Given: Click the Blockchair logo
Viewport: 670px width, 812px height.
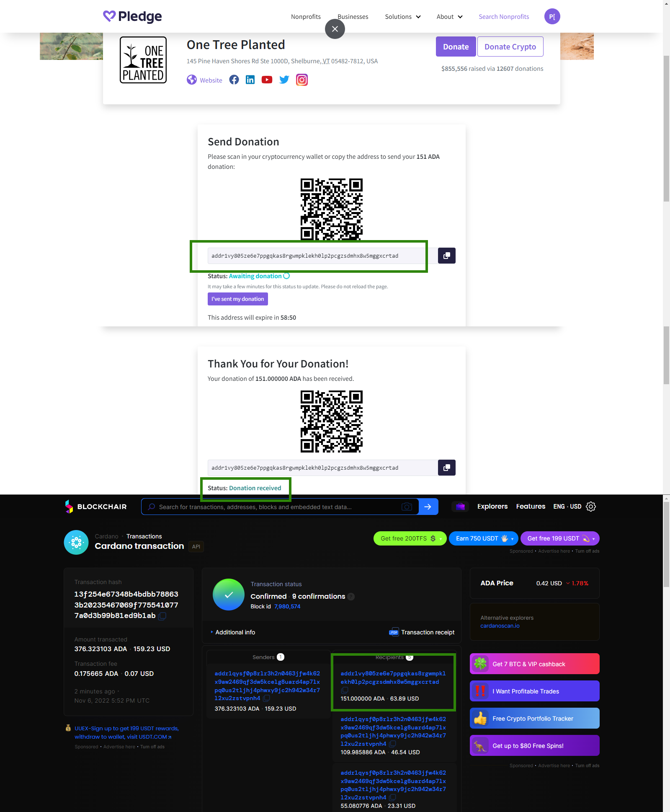Looking at the screenshot, I should [96, 507].
